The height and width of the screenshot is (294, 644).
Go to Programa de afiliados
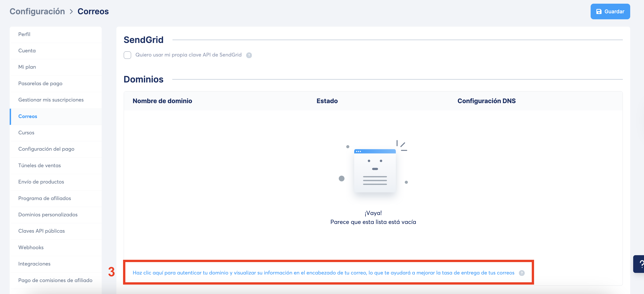[44, 198]
